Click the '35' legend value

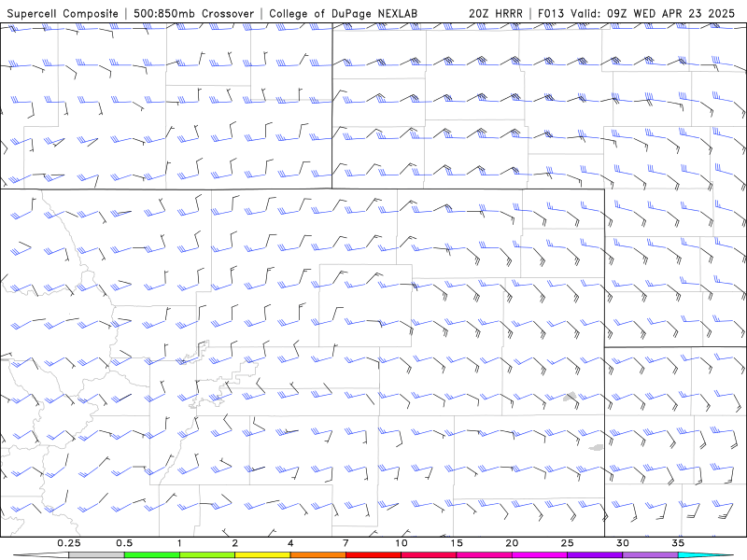[x=678, y=543]
